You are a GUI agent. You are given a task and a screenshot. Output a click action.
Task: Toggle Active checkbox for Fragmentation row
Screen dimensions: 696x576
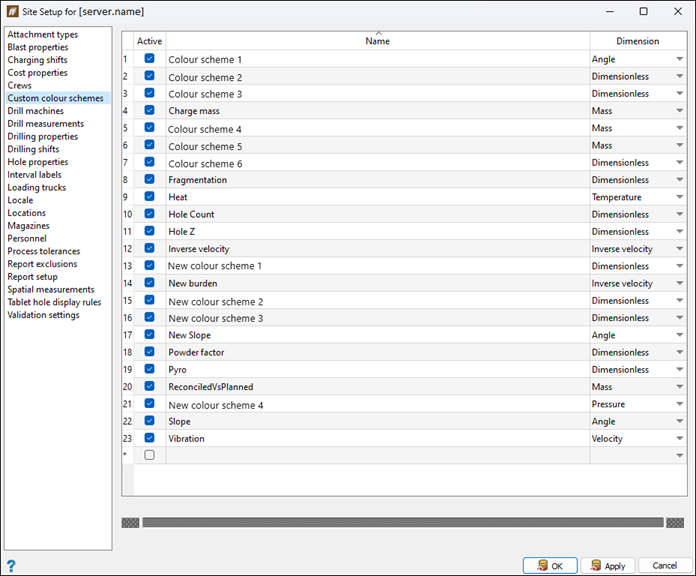tap(149, 179)
